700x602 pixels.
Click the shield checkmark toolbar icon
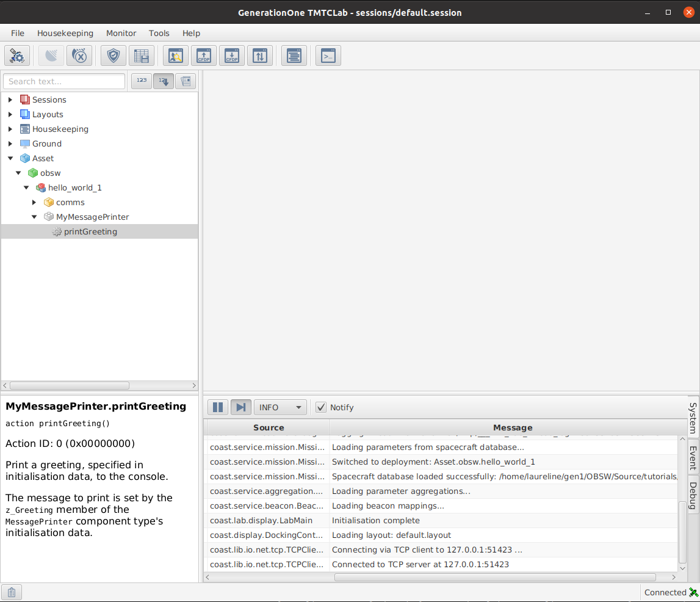113,56
